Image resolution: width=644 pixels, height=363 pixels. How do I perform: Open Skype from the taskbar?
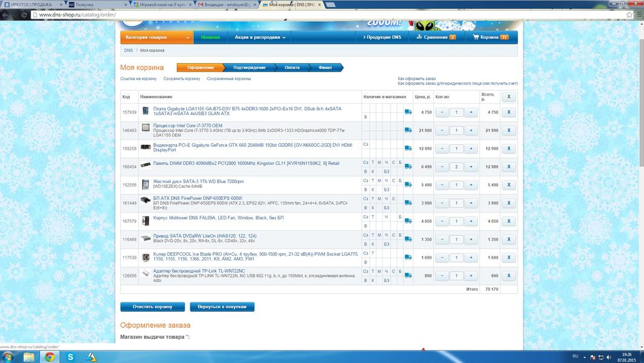click(70, 357)
